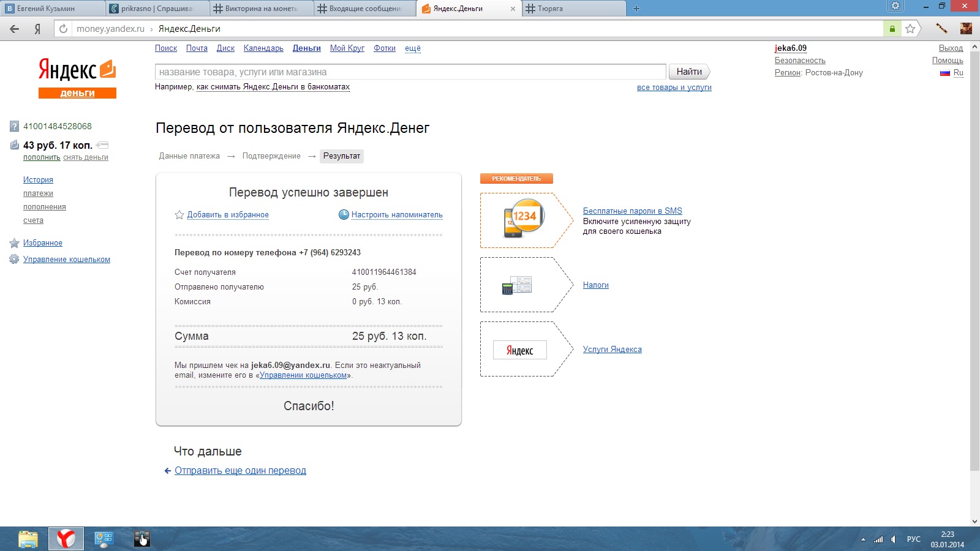Click the РУС language indicator in tray
Viewport: 980px width, 551px height.
click(913, 539)
